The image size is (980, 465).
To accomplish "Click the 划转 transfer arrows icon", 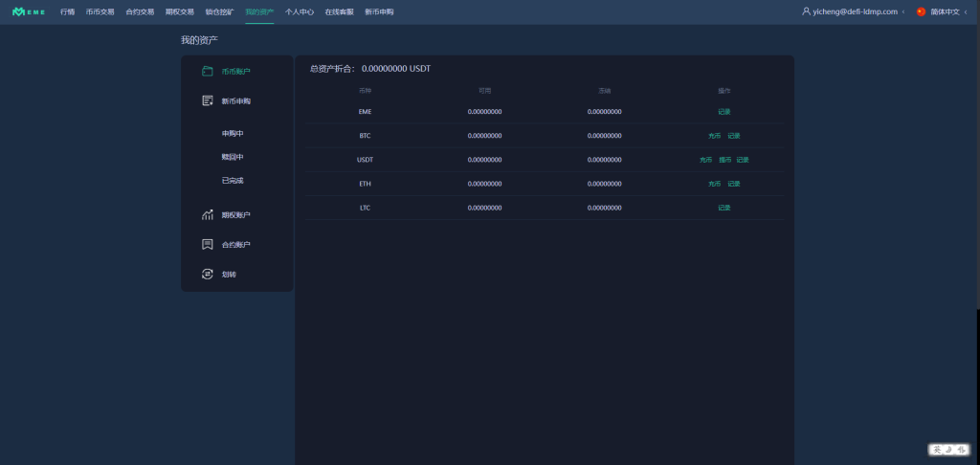I will tap(207, 275).
